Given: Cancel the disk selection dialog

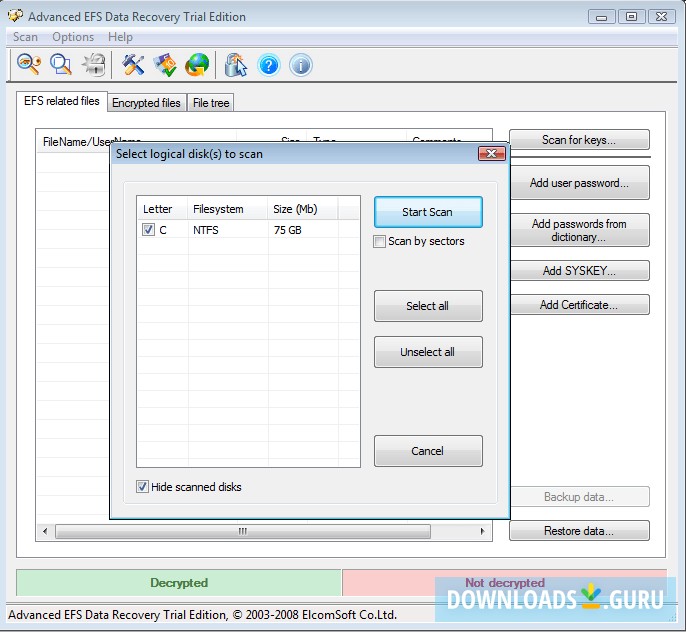Looking at the screenshot, I should [428, 451].
